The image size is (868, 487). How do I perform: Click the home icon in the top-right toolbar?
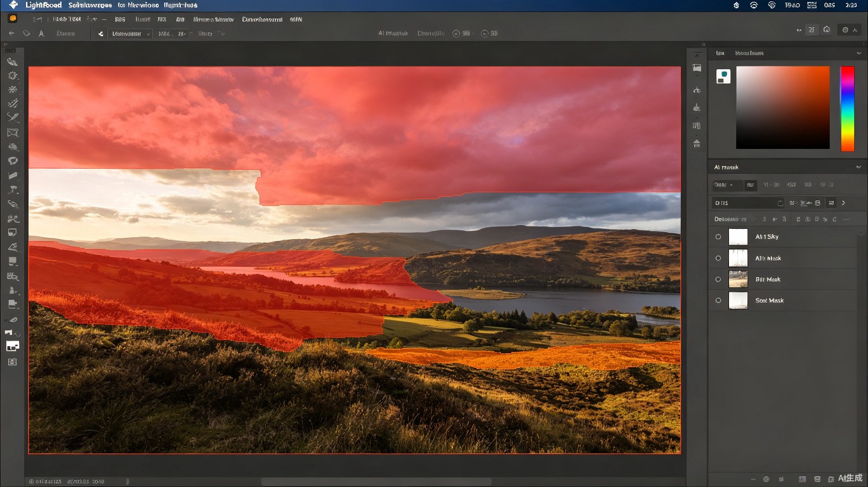pos(827,30)
